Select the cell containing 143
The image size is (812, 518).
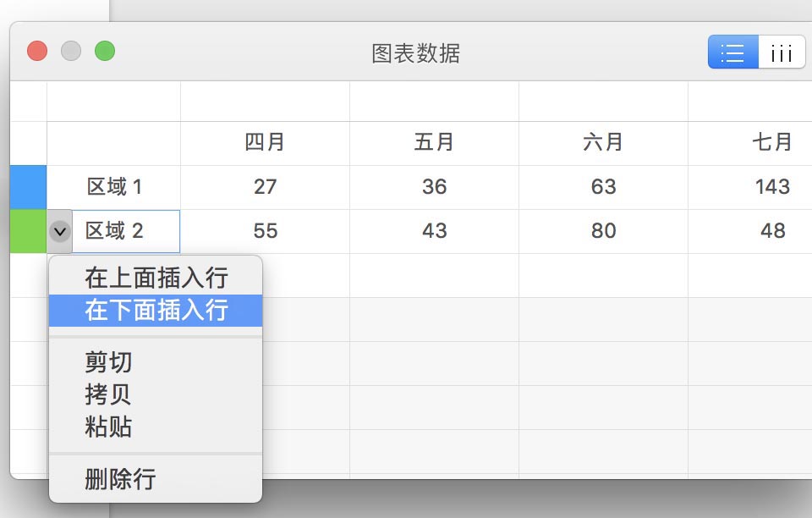[x=750, y=187]
